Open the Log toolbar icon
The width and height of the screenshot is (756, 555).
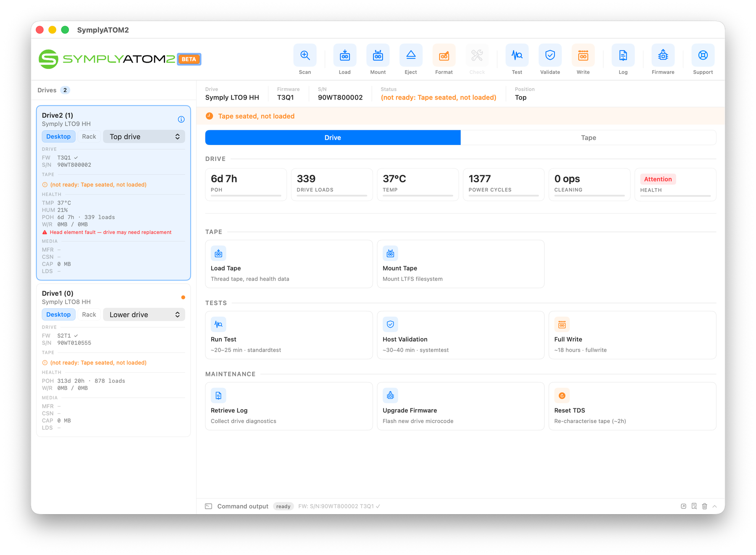tap(623, 55)
